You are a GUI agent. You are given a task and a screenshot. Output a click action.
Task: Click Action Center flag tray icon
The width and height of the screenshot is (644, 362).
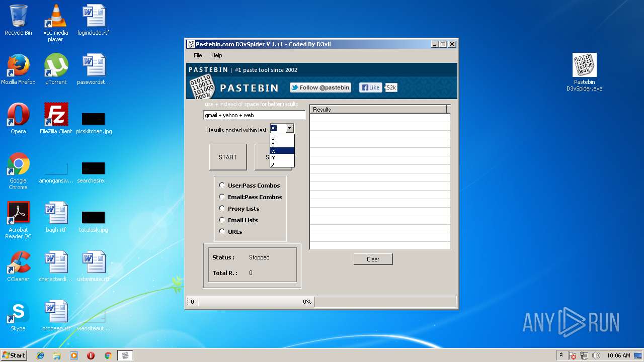(572, 355)
